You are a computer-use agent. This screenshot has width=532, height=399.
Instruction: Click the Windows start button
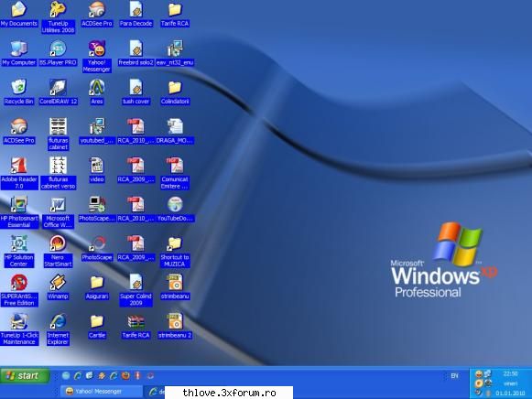tap(25, 375)
